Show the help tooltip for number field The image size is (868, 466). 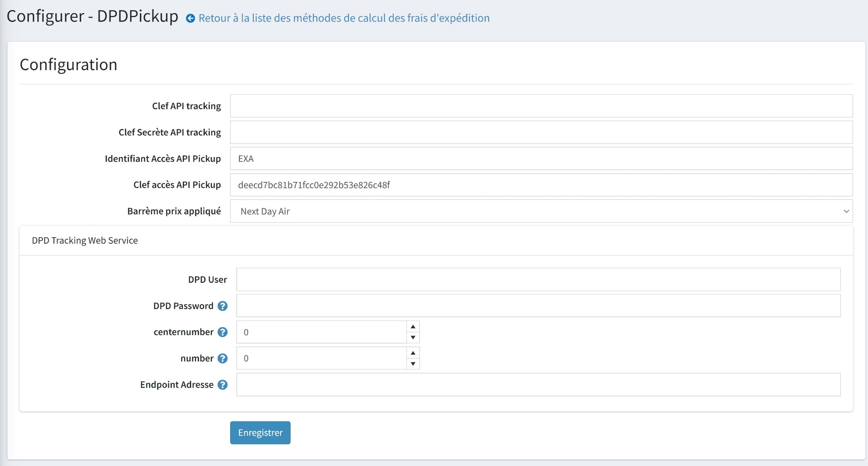[x=223, y=359]
